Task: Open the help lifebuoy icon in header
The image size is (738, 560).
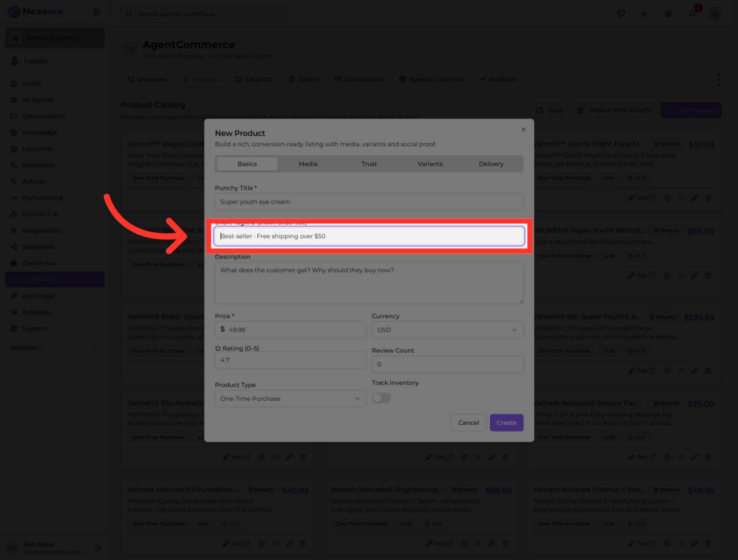Action: coord(668,14)
